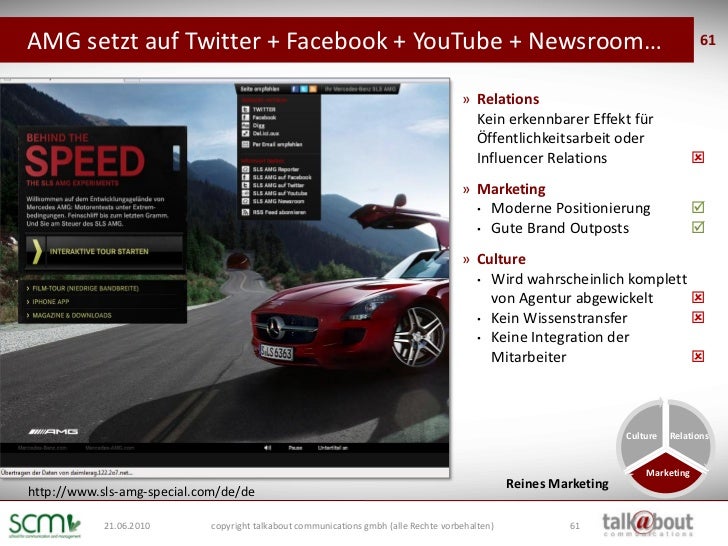This screenshot has height=546, width=728.
Task: Click the talk@bout communications logo
Action: pyautogui.click(x=647, y=524)
